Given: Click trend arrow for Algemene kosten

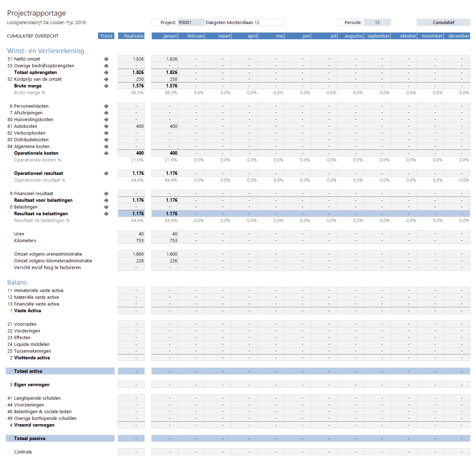Looking at the screenshot, I should [x=106, y=147].
